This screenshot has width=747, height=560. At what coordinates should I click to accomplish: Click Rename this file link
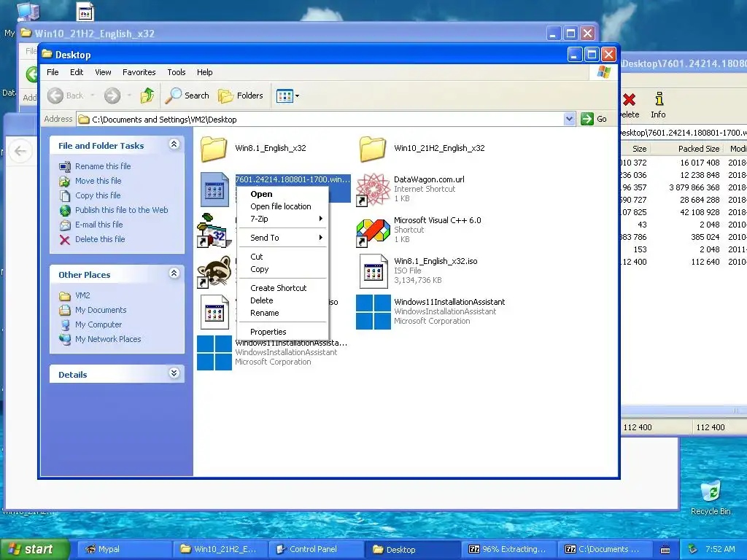[103, 166]
